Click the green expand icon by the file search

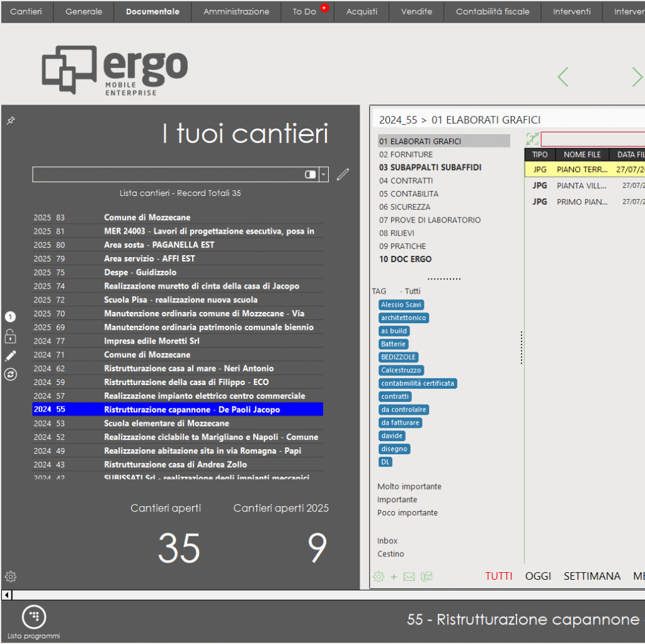pos(532,139)
